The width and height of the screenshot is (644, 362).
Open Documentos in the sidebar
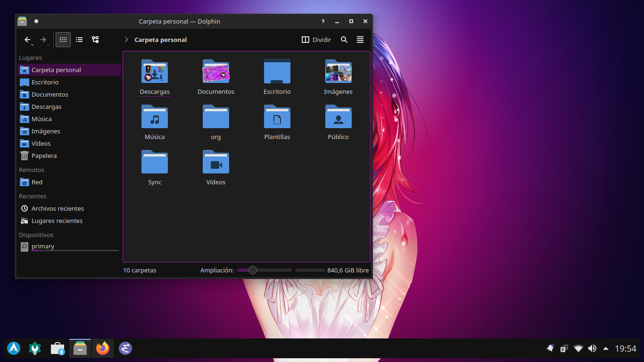69,94
